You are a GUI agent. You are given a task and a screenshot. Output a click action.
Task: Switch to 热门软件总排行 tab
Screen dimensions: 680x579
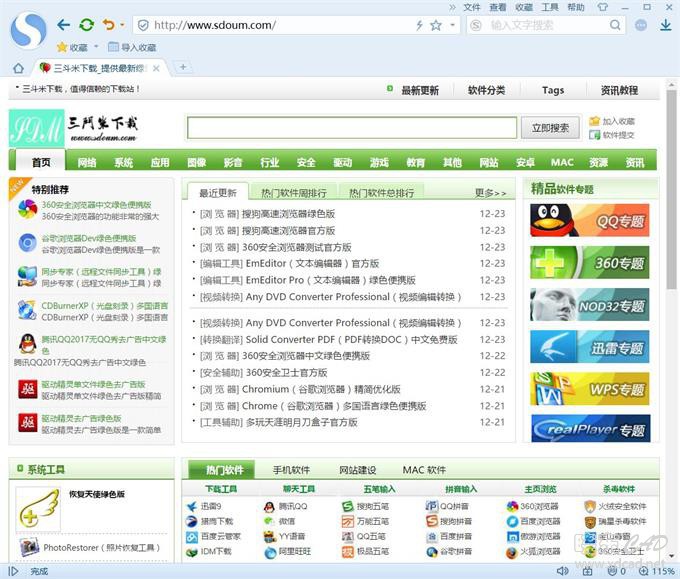click(382, 193)
